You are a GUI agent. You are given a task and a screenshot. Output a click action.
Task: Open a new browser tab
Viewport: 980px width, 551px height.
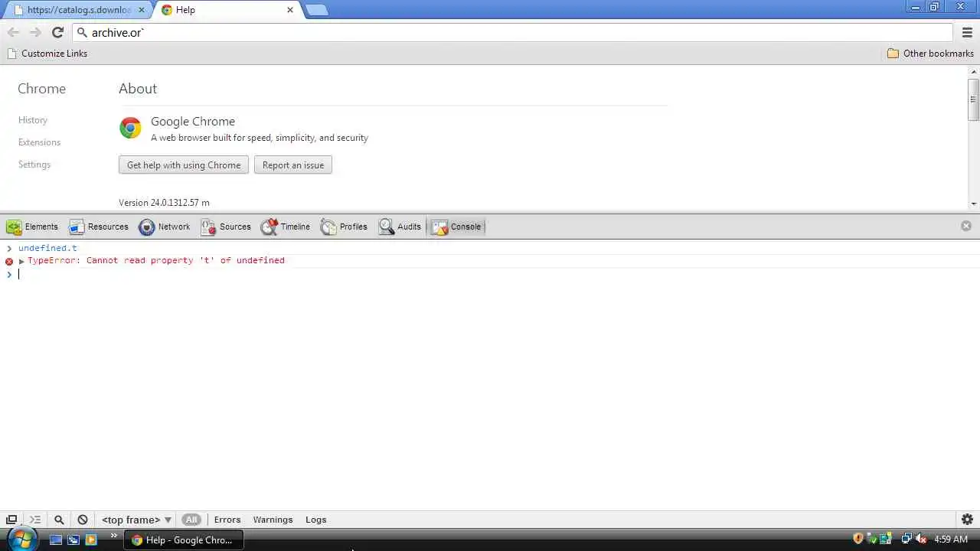316,10
